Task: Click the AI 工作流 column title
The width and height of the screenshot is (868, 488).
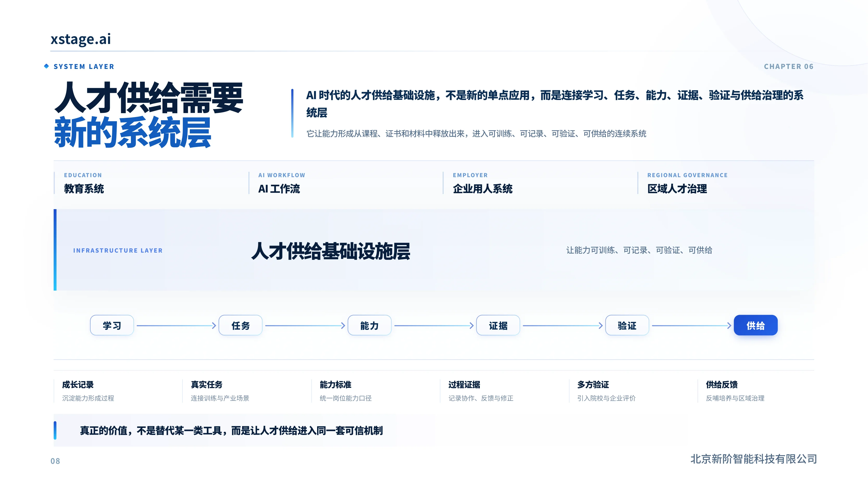Action: pos(279,189)
